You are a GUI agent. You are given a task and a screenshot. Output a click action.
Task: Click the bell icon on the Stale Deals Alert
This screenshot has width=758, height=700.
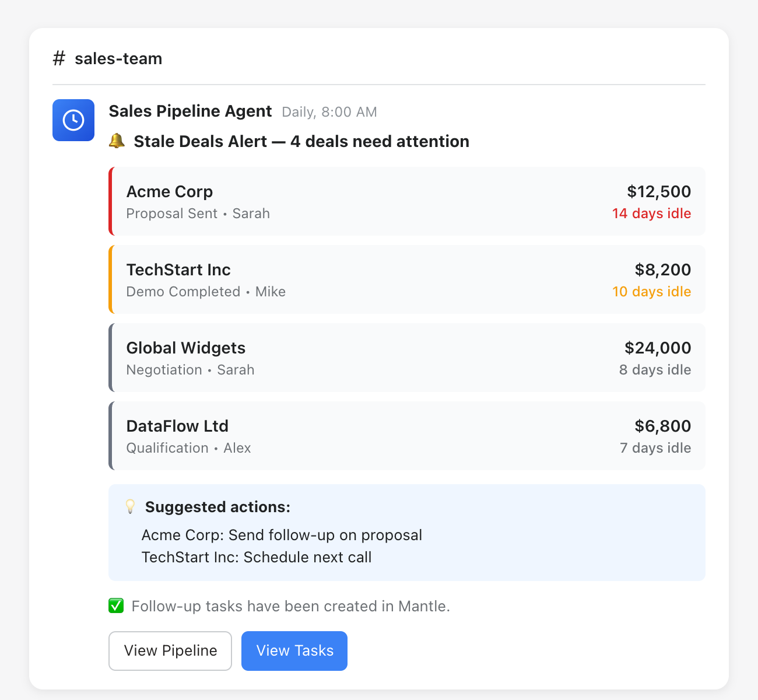[117, 141]
